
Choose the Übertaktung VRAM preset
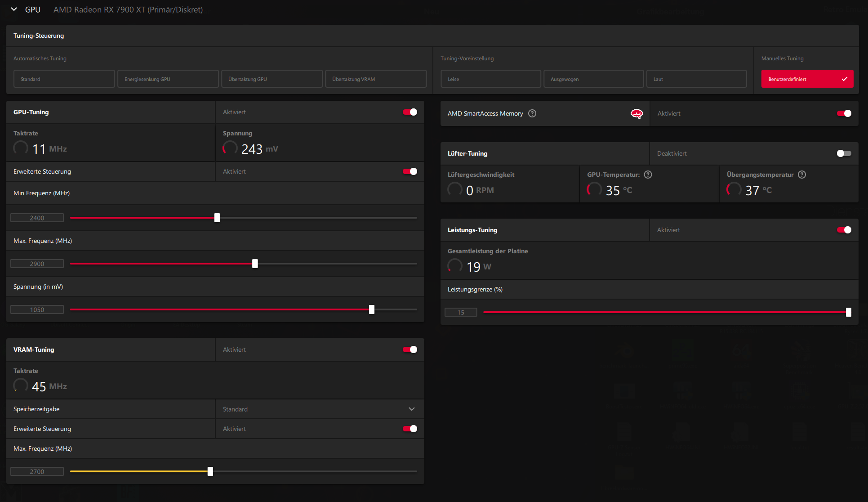(x=376, y=79)
